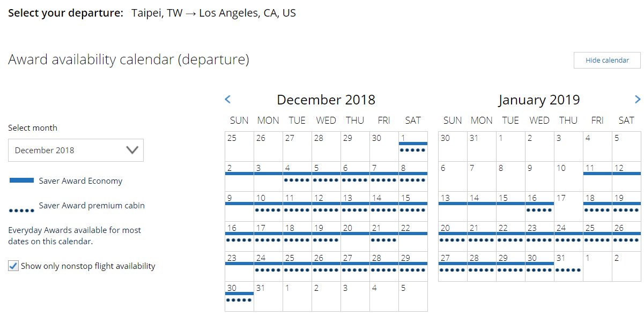The height and width of the screenshot is (316, 644).
Task: Choose January 26, 2019 on the calendar
Action: point(626,236)
